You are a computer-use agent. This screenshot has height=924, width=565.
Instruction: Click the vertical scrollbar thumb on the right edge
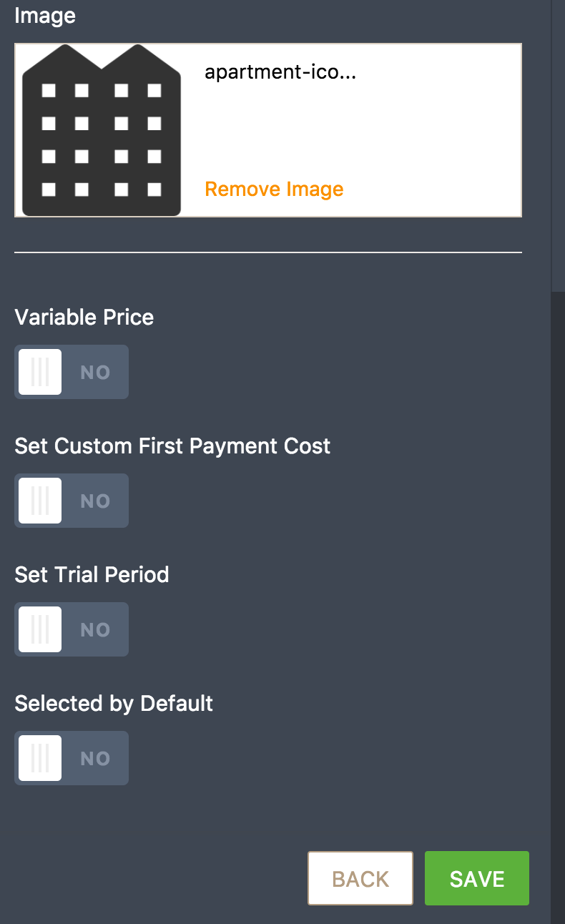[558, 143]
